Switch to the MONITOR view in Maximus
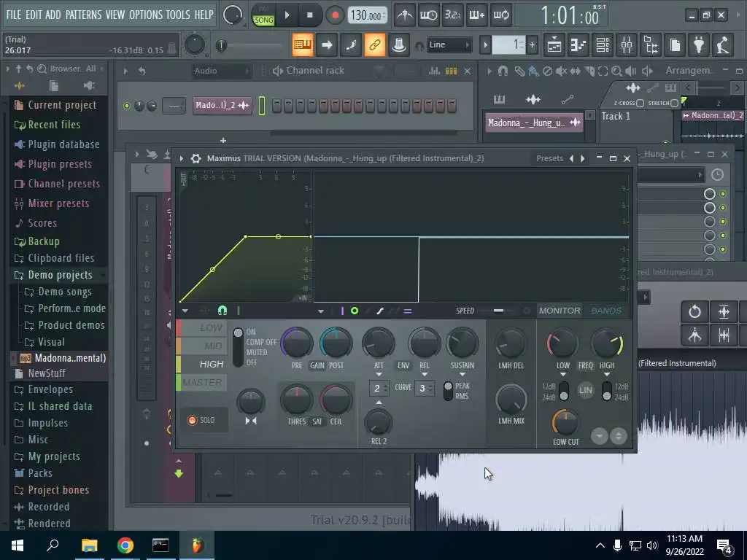 560,311
